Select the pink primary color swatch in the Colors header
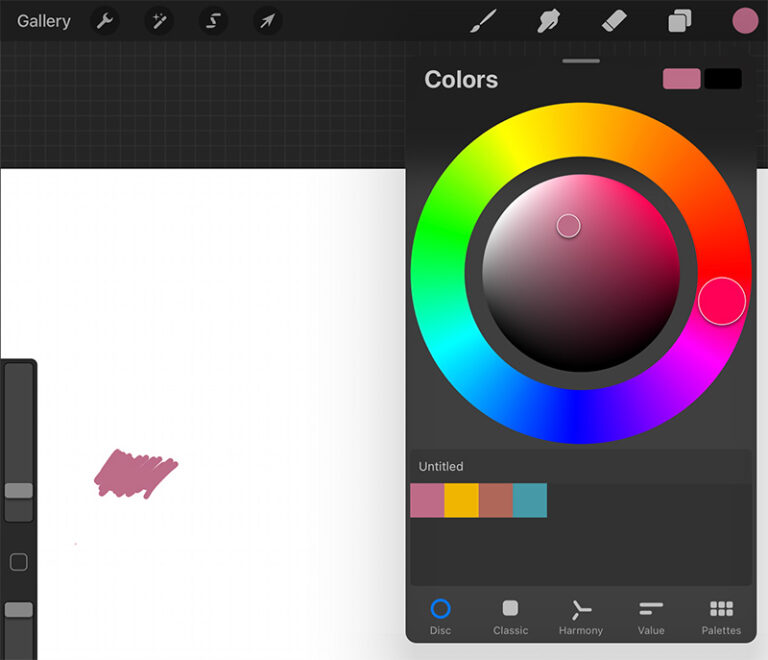Image resolution: width=768 pixels, height=660 pixels. 681,79
